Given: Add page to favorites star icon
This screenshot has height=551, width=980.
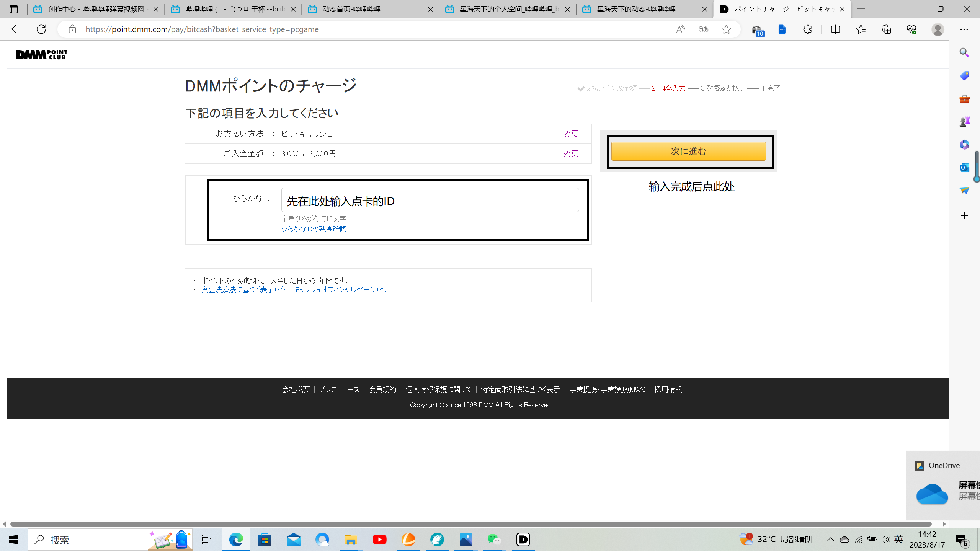Looking at the screenshot, I should click(726, 29).
